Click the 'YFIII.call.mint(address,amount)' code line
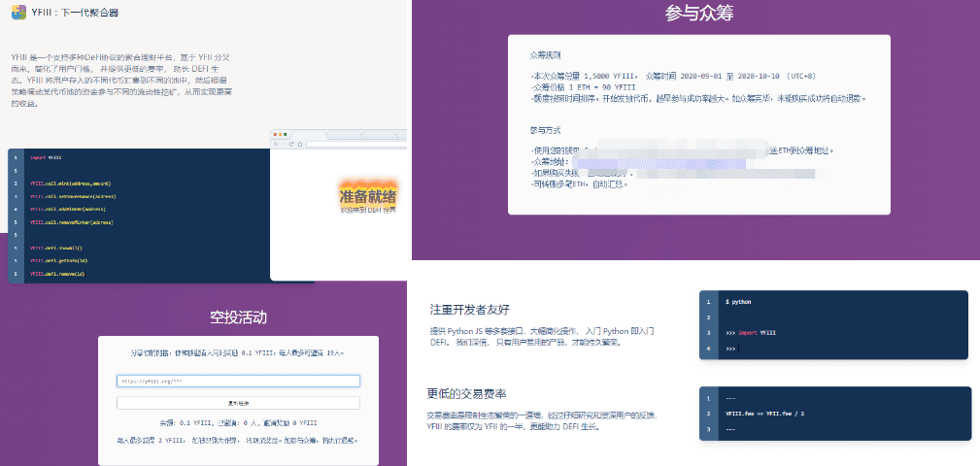The width and height of the screenshot is (980, 466). [x=70, y=183]
